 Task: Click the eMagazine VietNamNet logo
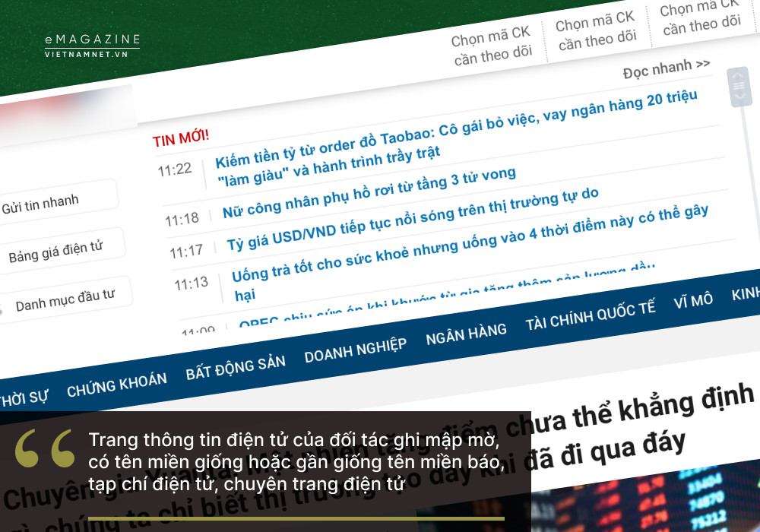(92, 46)
